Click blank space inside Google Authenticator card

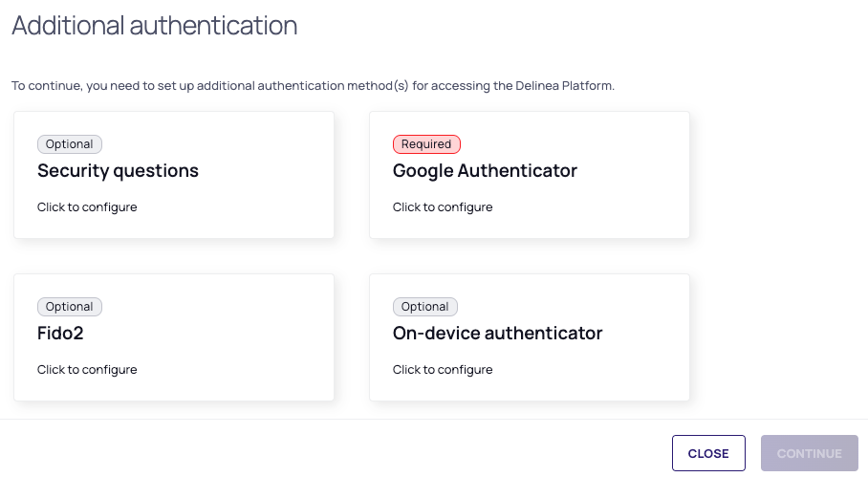(612, 206)
